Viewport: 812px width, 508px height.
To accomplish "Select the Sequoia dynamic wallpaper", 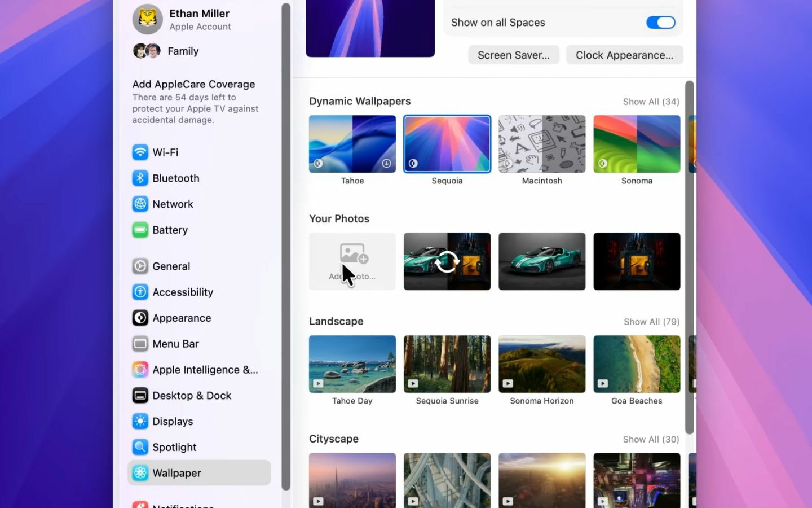I will click(447, 144).
